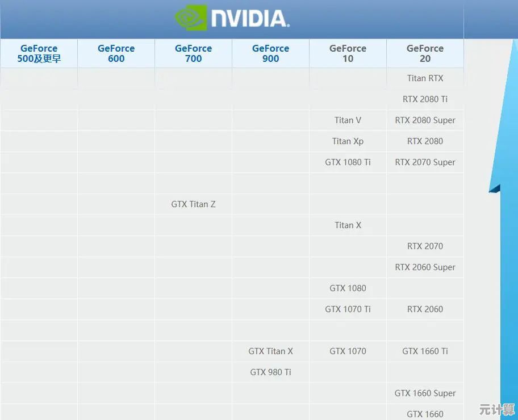Select the GeForce 600 column header
The height and width of the screenshot is (420, 518).
(116, 53)
